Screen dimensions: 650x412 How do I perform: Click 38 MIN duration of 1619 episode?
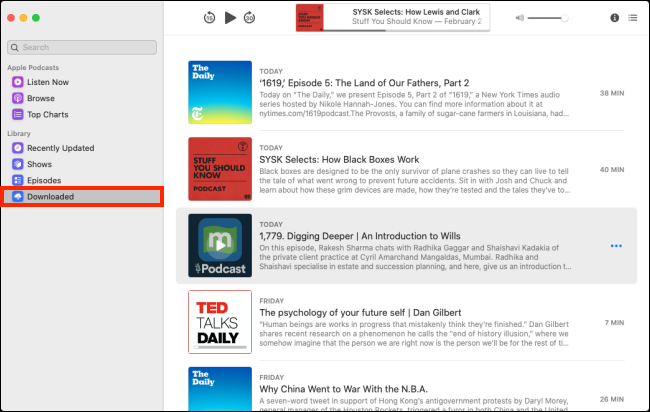[x=612, y=93]
